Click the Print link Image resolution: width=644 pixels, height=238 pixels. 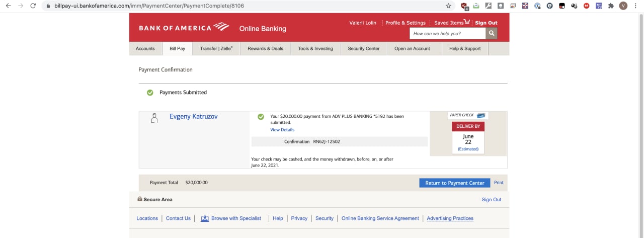[499, 183]
